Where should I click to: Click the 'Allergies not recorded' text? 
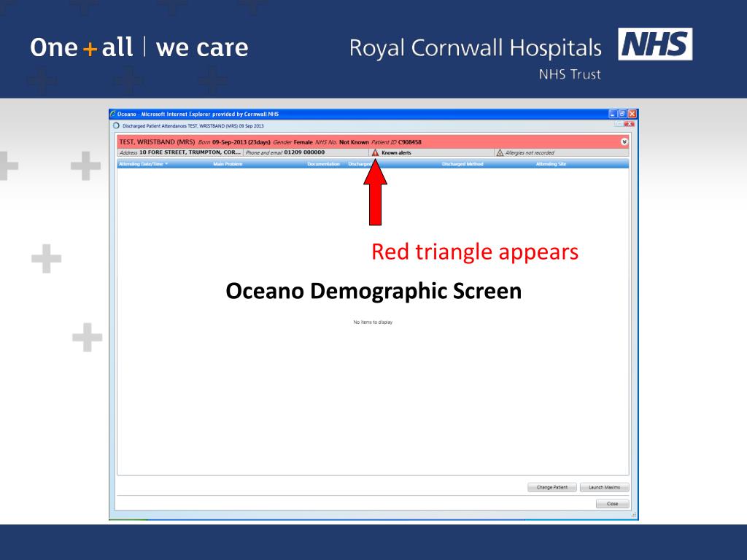(530, 153)
